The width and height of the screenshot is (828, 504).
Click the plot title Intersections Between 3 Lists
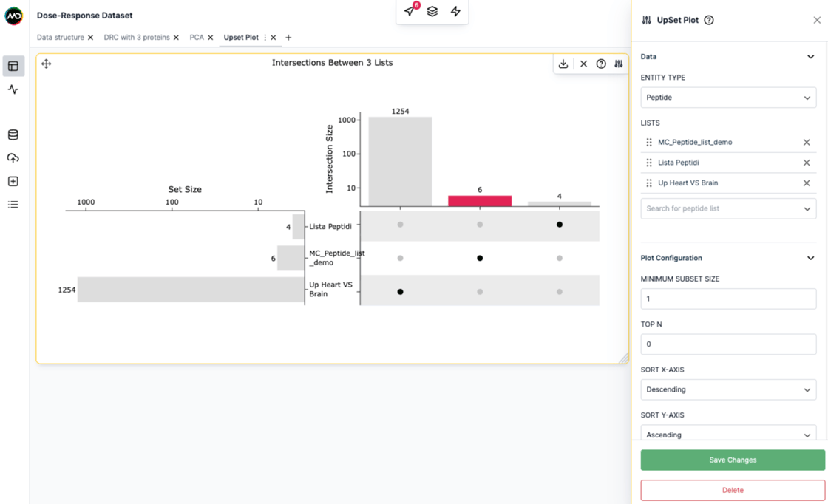coord(332,63)
